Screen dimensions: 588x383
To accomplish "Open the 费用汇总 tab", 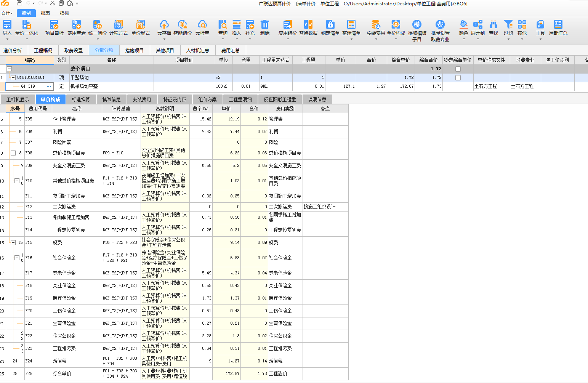I will point(231,50).
